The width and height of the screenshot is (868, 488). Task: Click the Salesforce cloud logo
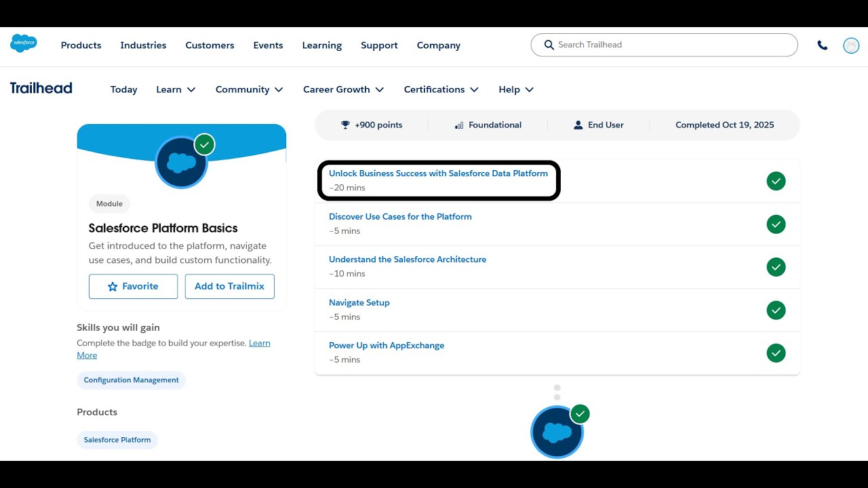point(24,43)
